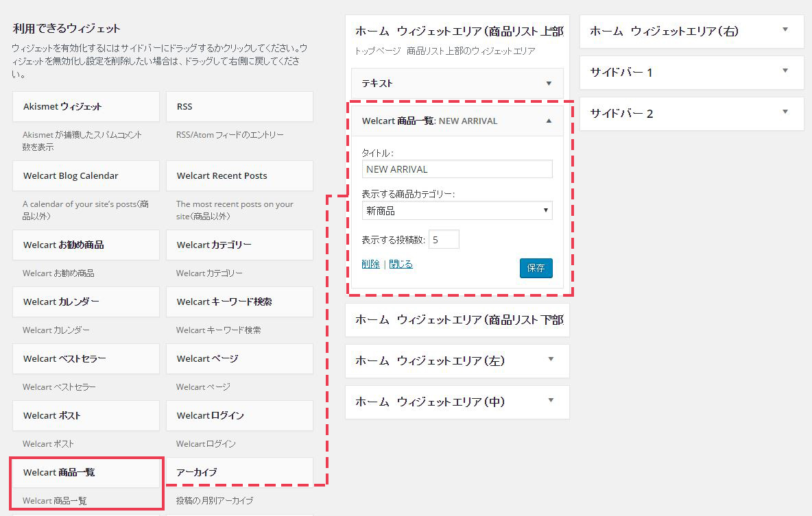Viewport: 812px width, 516px height.
Task: Click the ホーム ウィジェットエリア（商品リスト 上部 heading
Action: click(x=459, y=32)
